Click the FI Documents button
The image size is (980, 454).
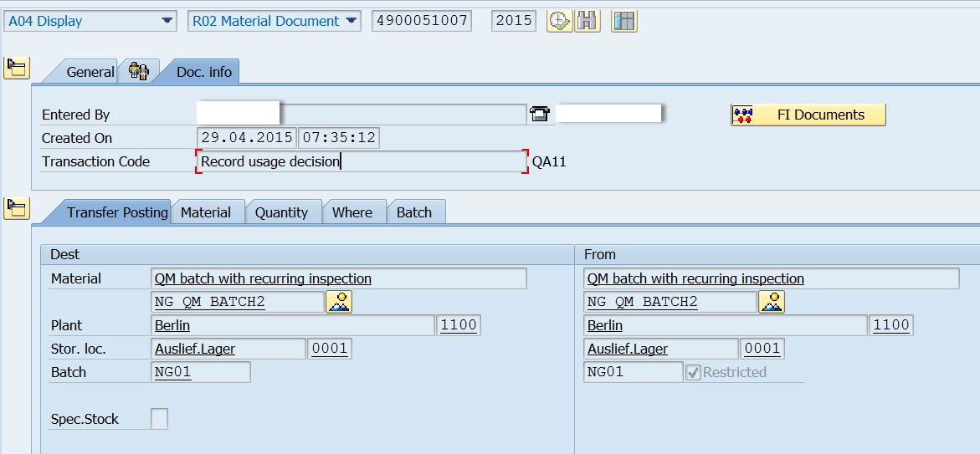pyautogui.click(x=808, y=115)
